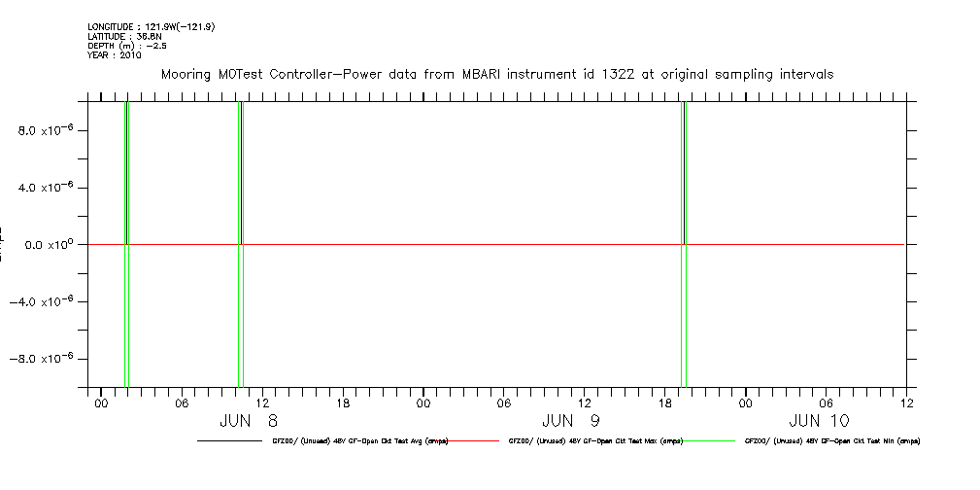
Task: Click the LONGITUDE header line
Action: (151, 27)
